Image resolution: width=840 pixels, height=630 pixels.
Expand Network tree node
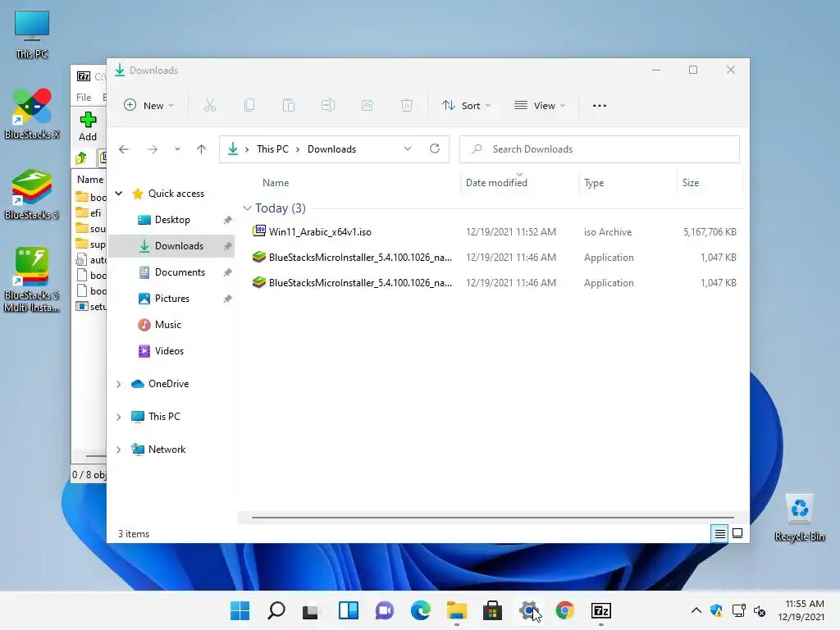pos(119,450)
